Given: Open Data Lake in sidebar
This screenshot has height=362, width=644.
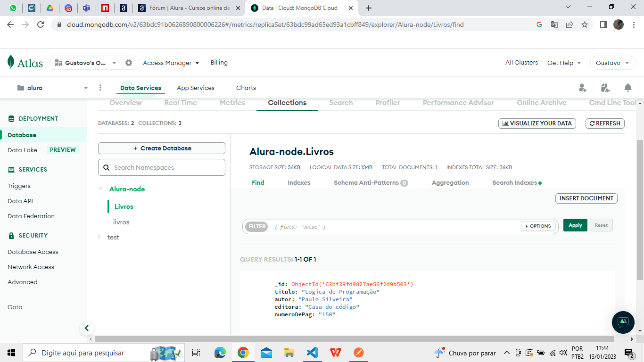Looking at the screenshot, I should pyautogui.click(x=22, y=150).
